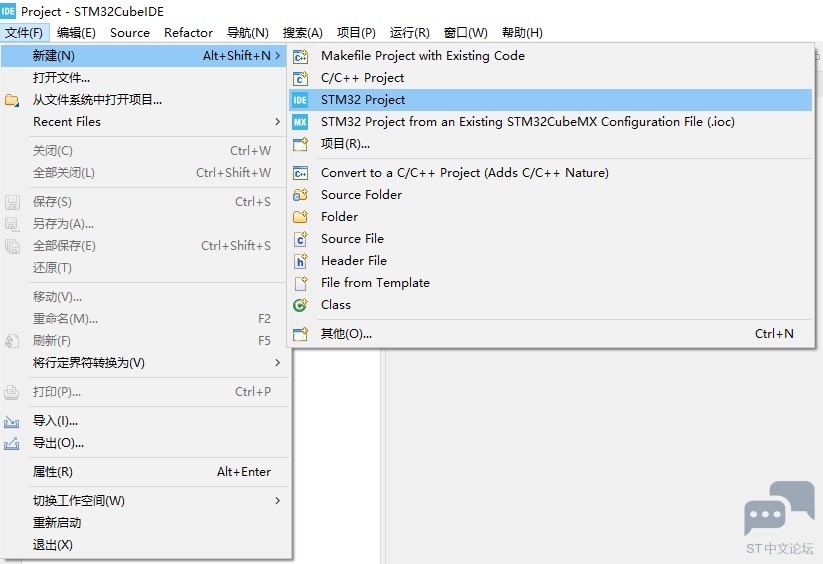Click the 刷新(F) refresh icon
This screenshot has height=564, width=823.
pos(12,342)
